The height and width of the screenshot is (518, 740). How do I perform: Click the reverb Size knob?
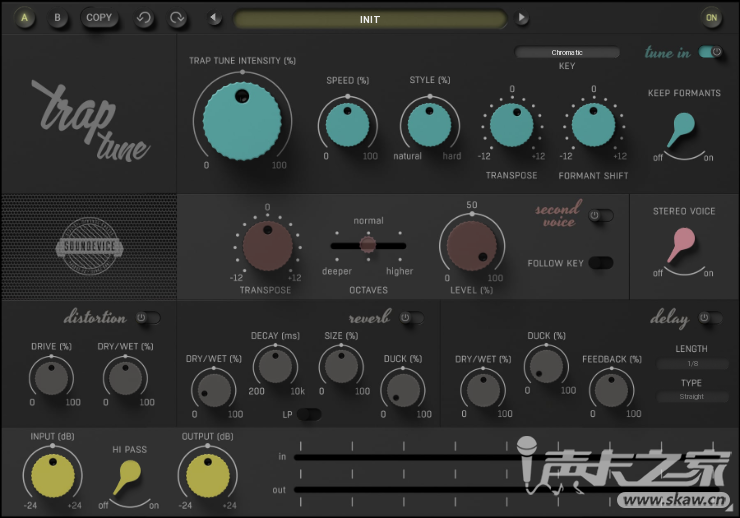pos(341,367)
